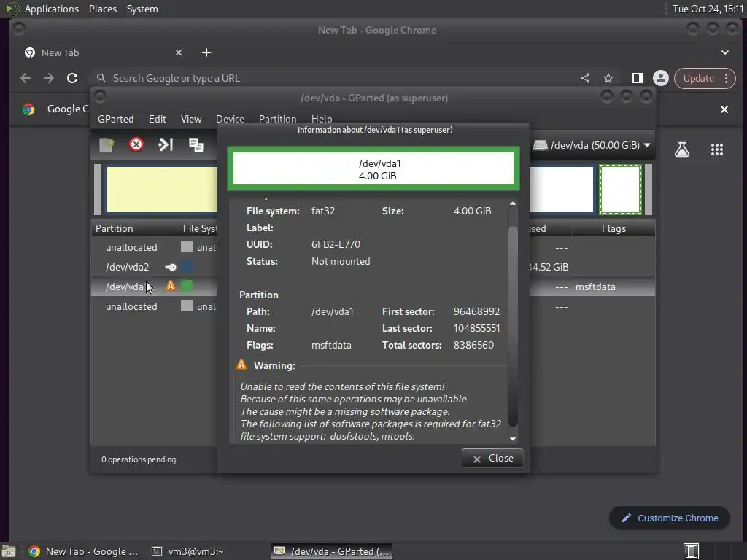747x560 pixels.
Task: Open the View menu in GParted
Action: coord(191,119)
